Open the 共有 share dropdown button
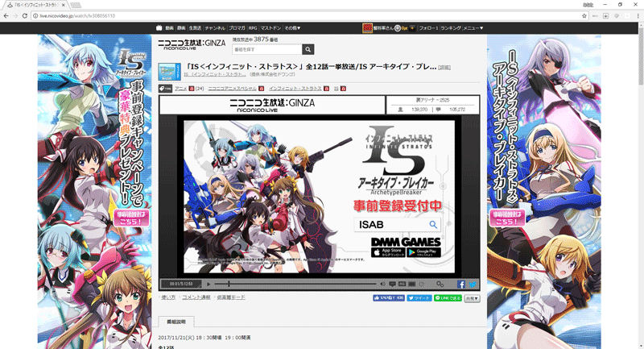This screenshot has height=349, width=644. (x=472, y=298)
